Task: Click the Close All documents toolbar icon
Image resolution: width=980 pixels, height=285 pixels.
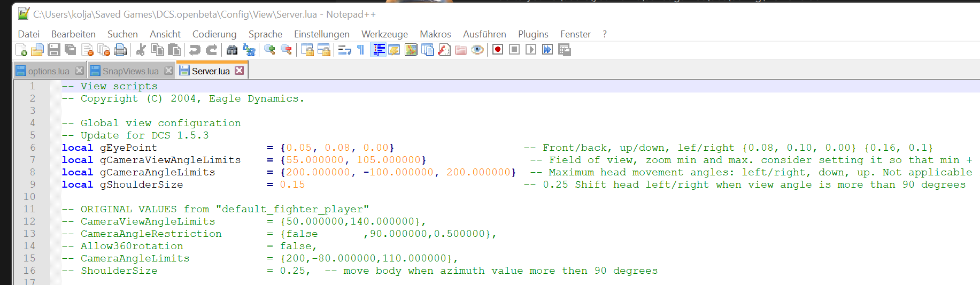Action: [x=104, y=50]
